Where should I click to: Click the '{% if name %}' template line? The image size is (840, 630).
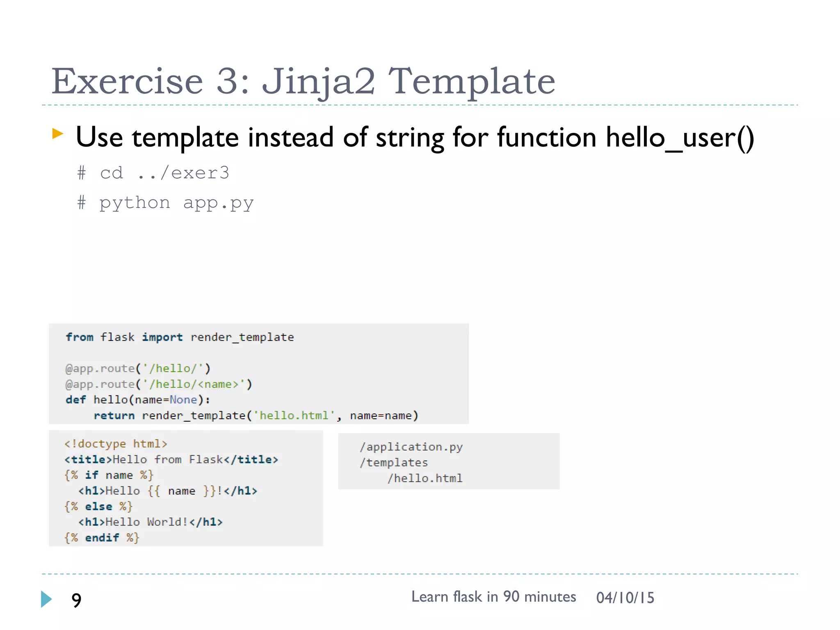pyautogui.click(x=109, y=475)
